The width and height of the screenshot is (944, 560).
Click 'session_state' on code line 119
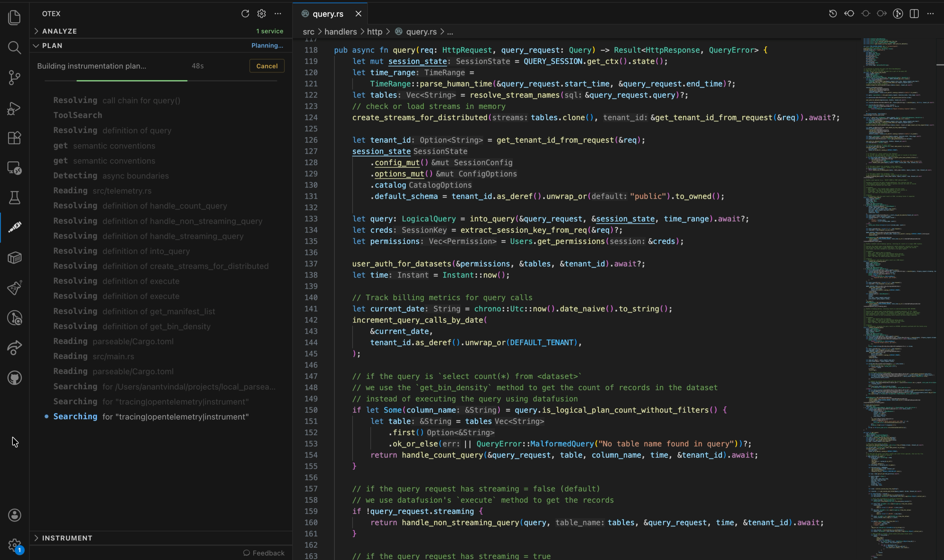tap(418, 61)
